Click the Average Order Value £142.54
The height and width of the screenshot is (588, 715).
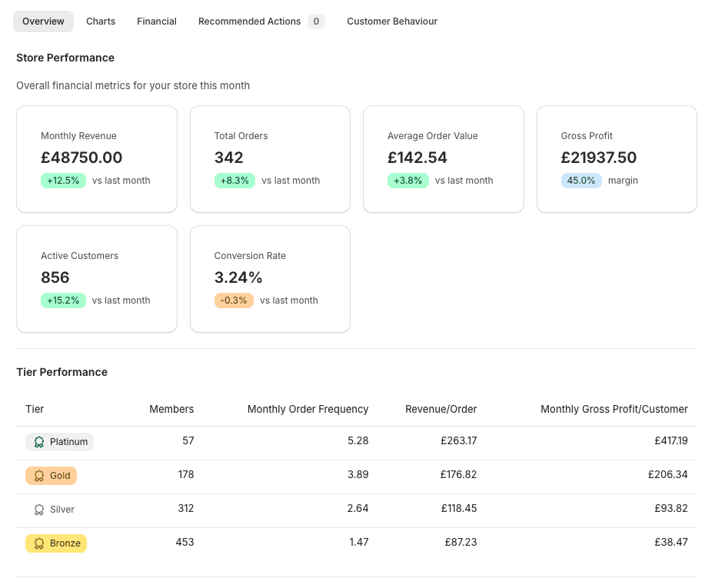click(x=417, y=158)
